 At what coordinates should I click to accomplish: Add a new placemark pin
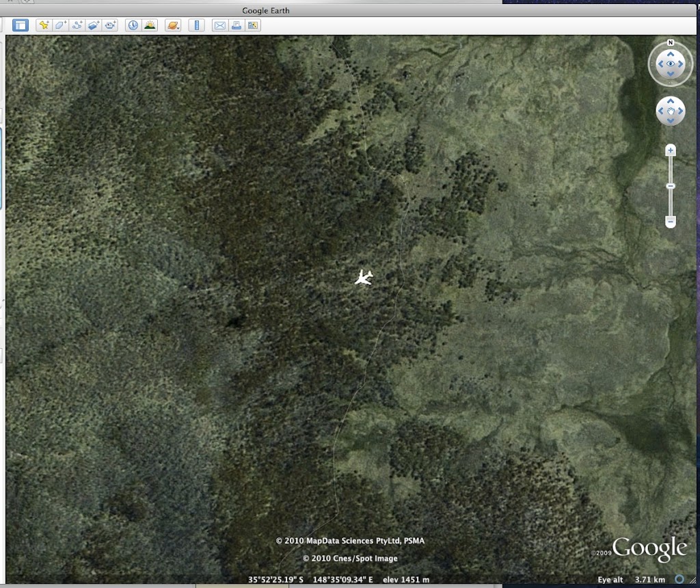coord(44,25)
